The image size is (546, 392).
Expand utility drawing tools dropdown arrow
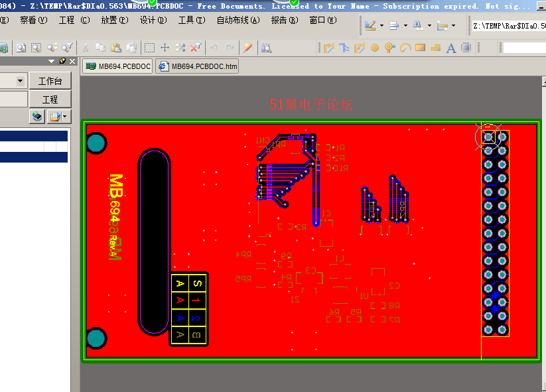point(381,25)
